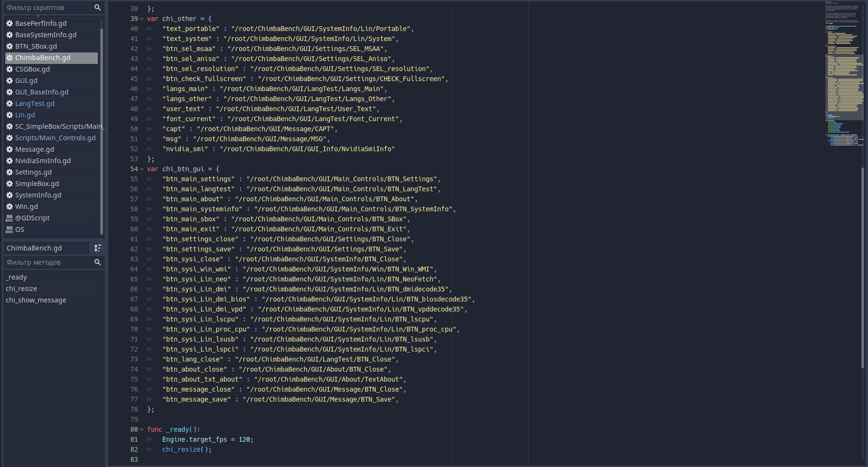Collapse the chi_other block at line 39
The width and height of the screenshot is (868, 467).
(142, 19)
